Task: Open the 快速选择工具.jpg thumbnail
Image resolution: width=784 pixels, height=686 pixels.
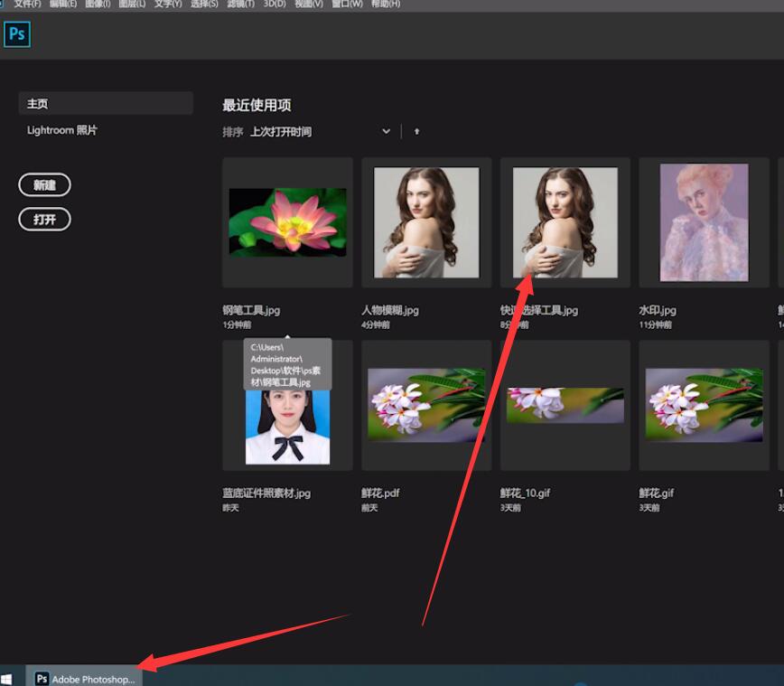Action: (565, 222)
